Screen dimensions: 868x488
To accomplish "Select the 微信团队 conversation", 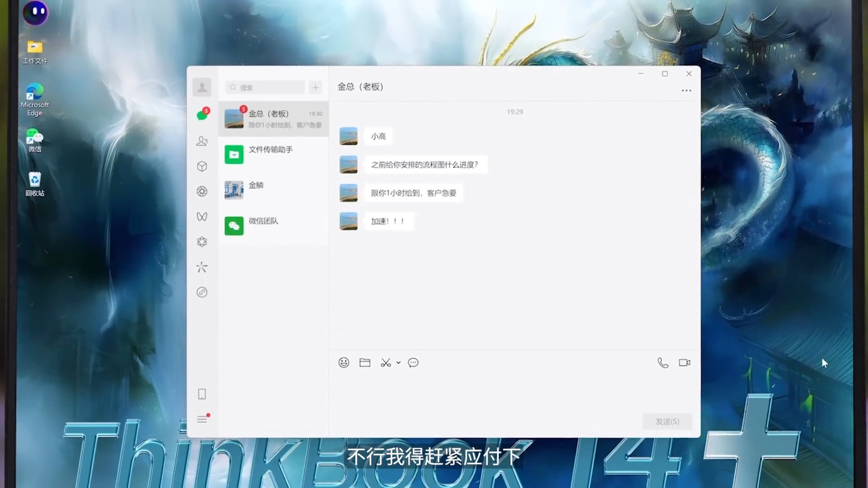I will pos(273,226).
